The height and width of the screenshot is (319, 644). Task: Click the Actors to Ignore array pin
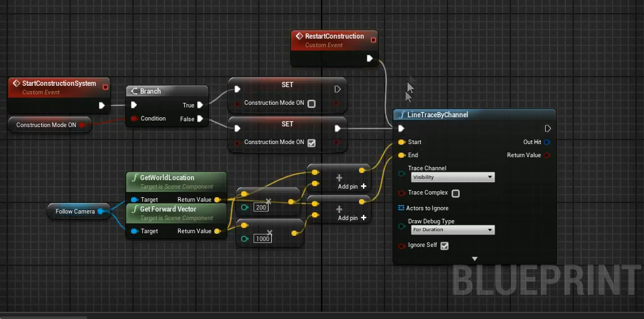402,208
